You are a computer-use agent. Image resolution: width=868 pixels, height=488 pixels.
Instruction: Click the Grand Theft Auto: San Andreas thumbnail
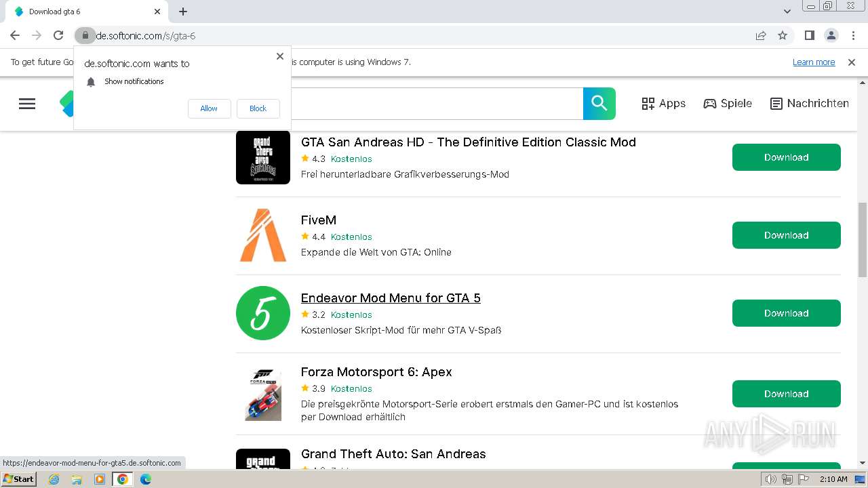pyautogui.click(x=263, y=459)
